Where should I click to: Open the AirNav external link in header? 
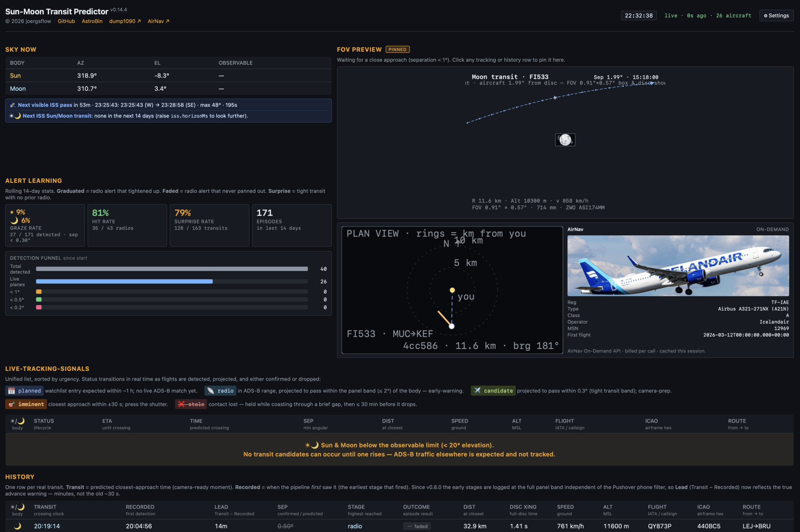point(158,21)
